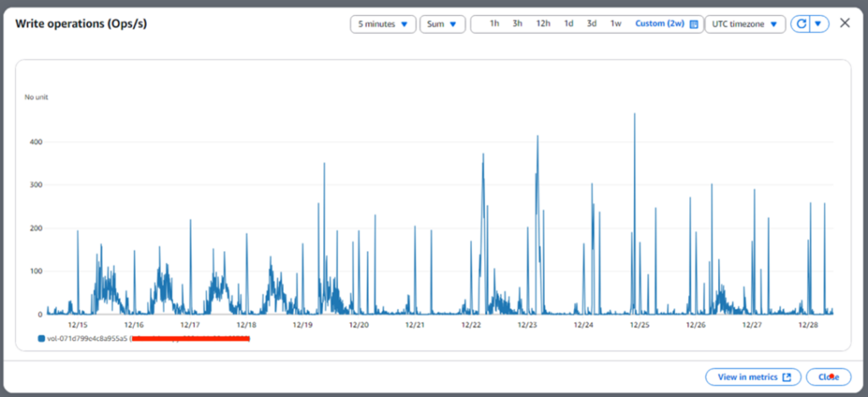Select the 1h time range
The width and height of the screenshot is (868, 397).
(x=494, y=24)
